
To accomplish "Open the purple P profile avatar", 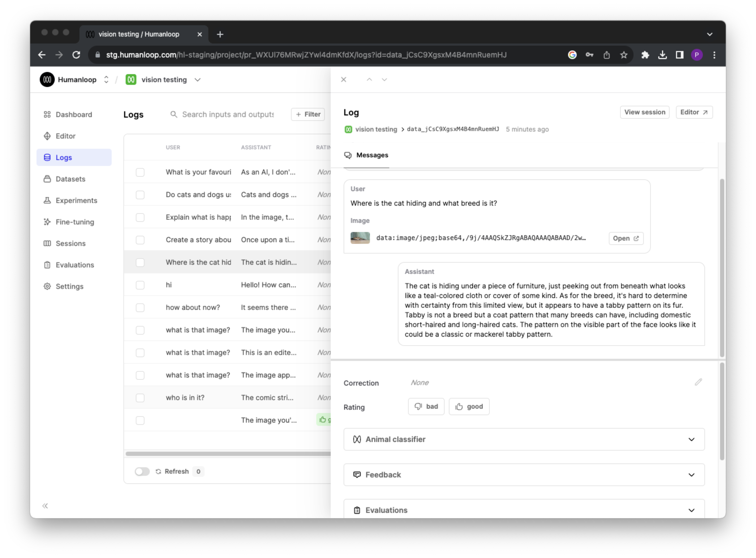I will [x=697, y=55].
